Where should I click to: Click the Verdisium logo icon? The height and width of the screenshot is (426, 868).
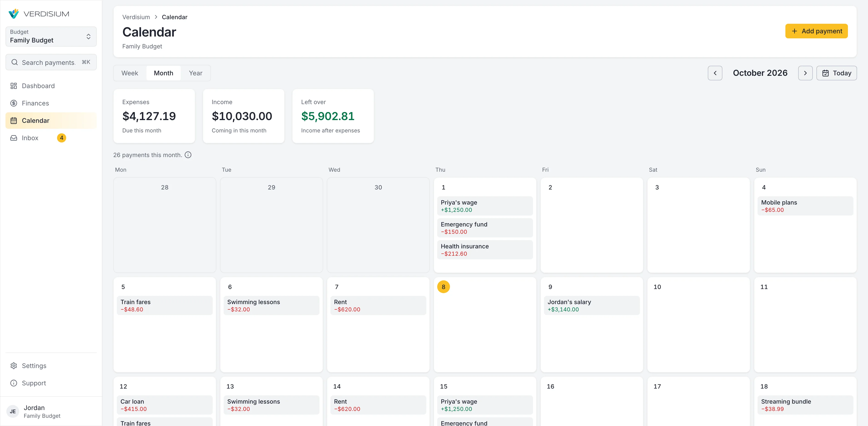(14, 14)
